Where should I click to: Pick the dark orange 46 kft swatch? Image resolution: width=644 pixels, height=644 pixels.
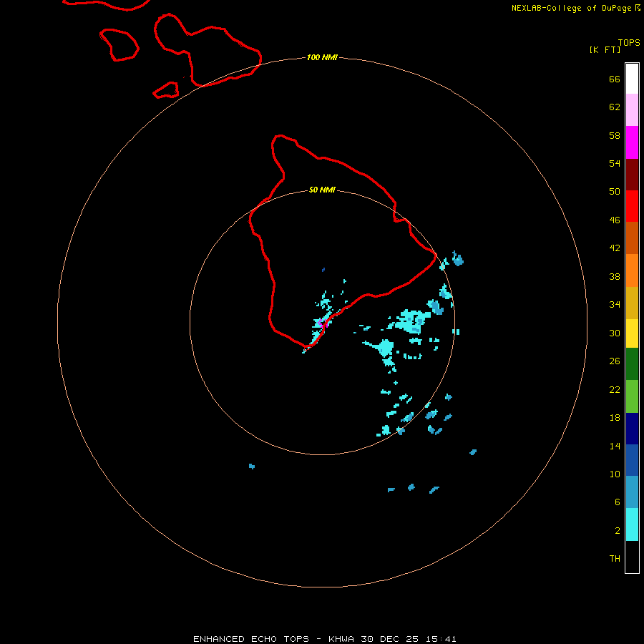click(x=632, y=238)
